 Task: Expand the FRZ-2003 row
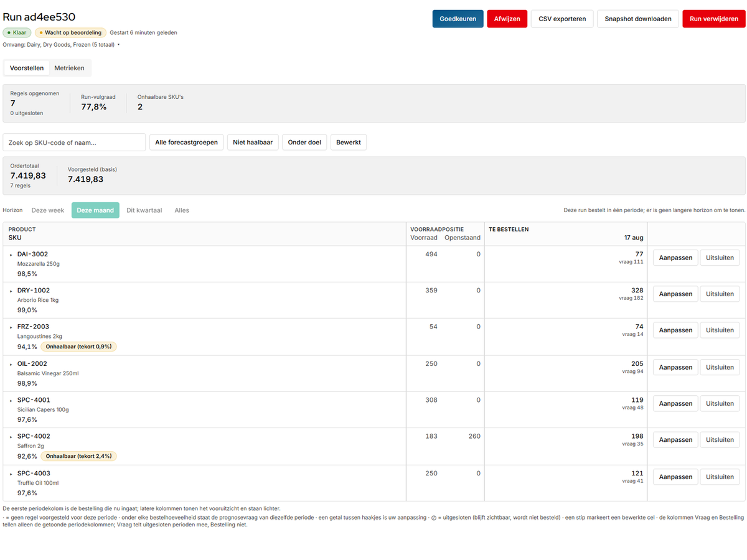pyautogui.click(x=11, y=327)
